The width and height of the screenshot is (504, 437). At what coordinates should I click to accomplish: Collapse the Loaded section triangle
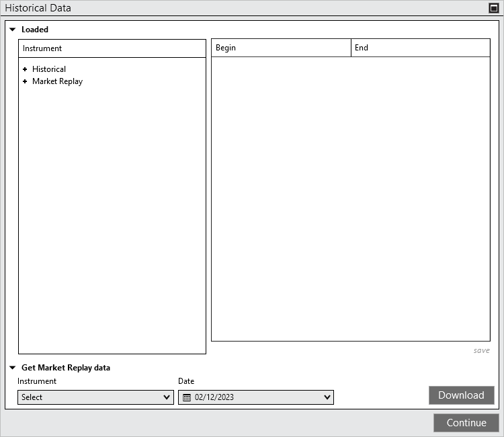tap(12, 30)
